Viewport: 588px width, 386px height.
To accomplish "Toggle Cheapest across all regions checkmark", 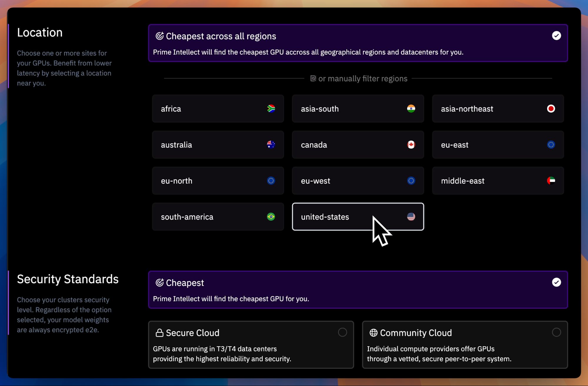I will point(556,36).
